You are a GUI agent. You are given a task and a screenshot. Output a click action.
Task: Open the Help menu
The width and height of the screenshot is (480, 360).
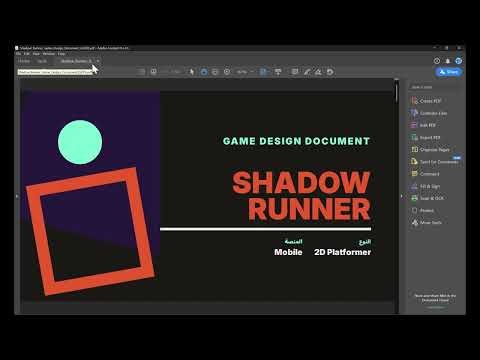(61, 54)
